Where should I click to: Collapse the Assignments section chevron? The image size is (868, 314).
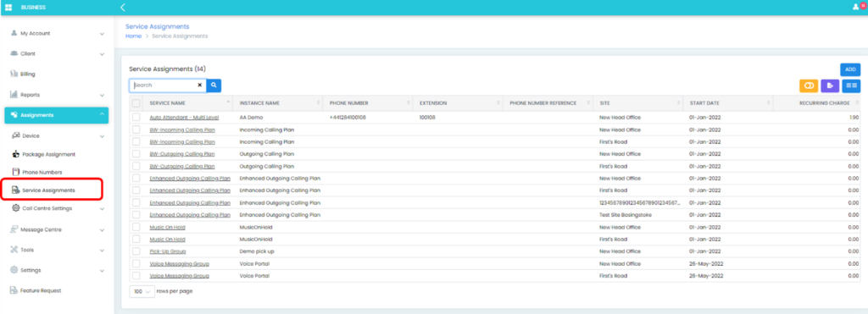102,114
